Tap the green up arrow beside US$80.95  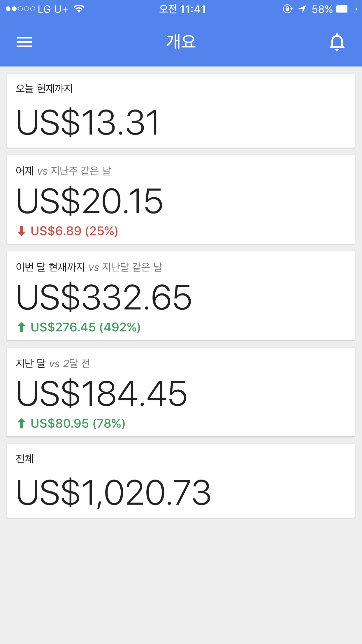pyautogui.click(x=21, y=423)
